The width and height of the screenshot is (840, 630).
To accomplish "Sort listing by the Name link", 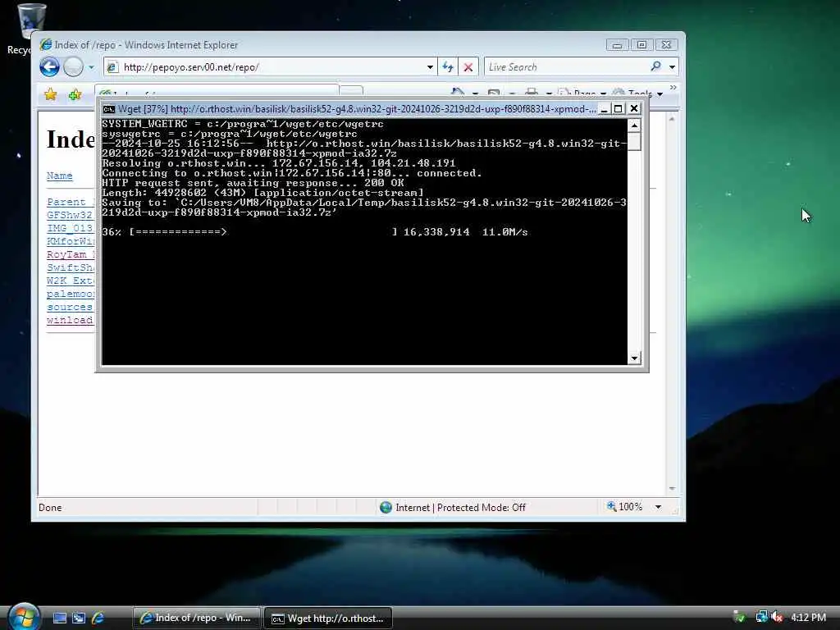I will pos(59,176).
